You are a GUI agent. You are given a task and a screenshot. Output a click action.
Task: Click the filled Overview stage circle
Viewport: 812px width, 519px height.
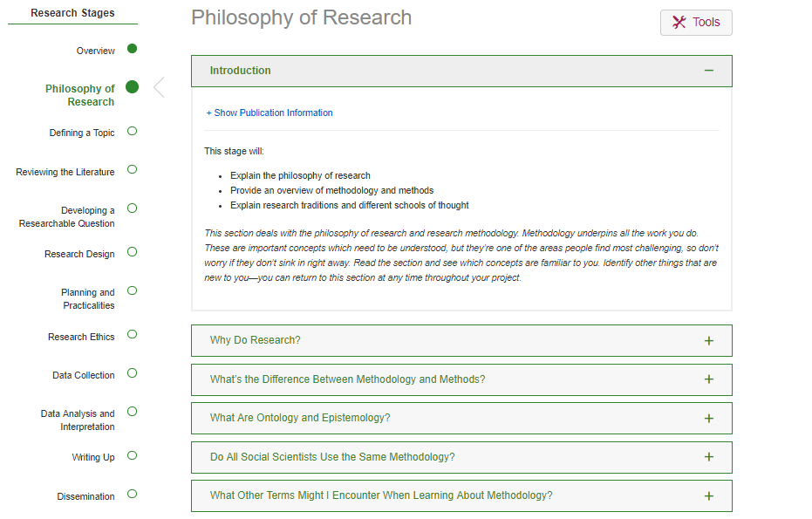133,49
